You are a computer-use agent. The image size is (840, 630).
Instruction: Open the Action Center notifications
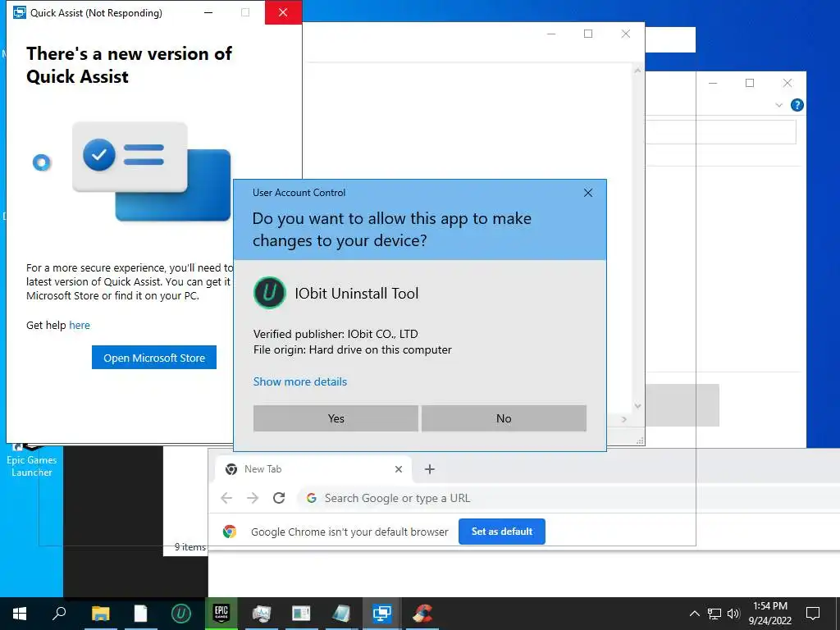(813, 614)
